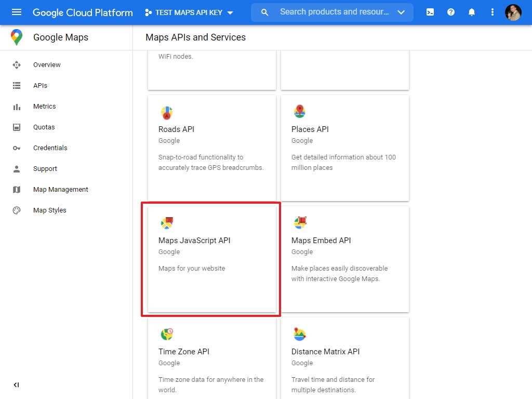532x399 pixels.
Task: Activate Cloud Shell icon
Action: coord(430,12)
